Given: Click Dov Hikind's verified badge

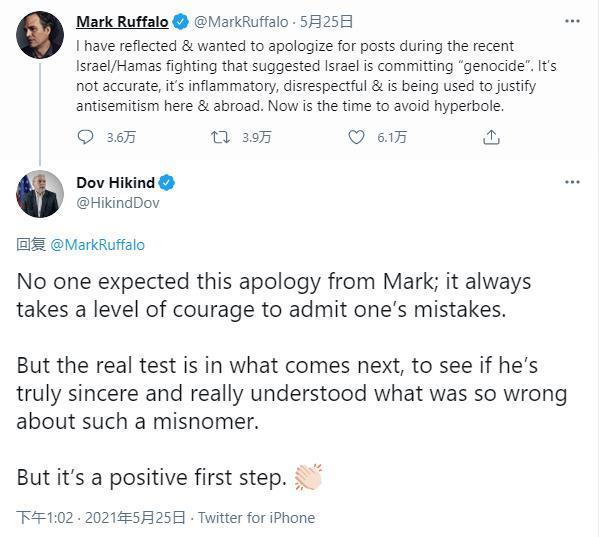Looking at the screenshot, I should pyautogui.click(x=168, y=182).
